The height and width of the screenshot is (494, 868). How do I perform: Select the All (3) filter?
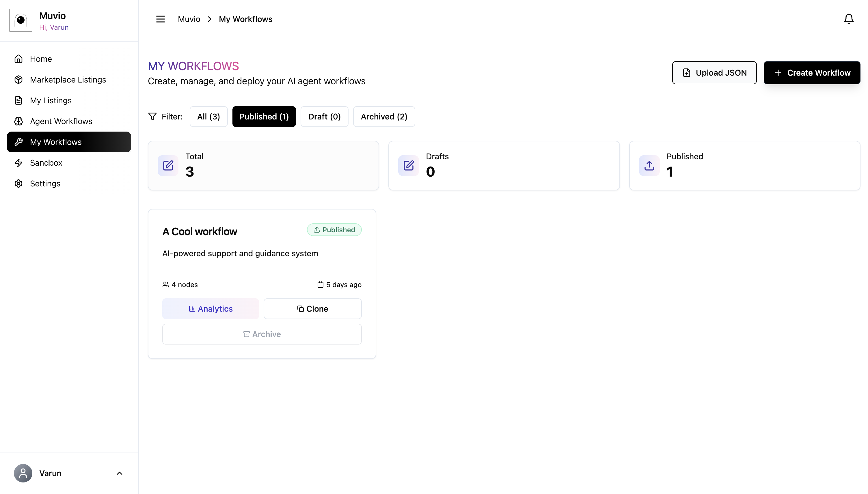coord(208,116)
